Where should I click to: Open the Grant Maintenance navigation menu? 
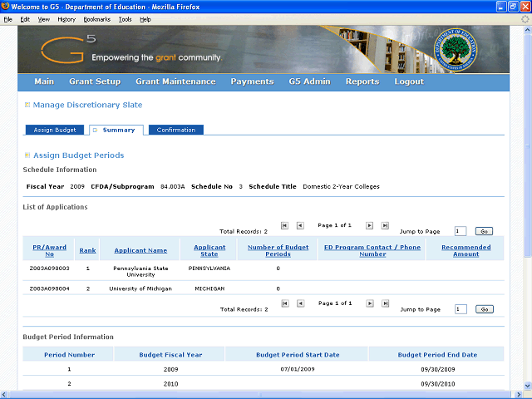175,81
